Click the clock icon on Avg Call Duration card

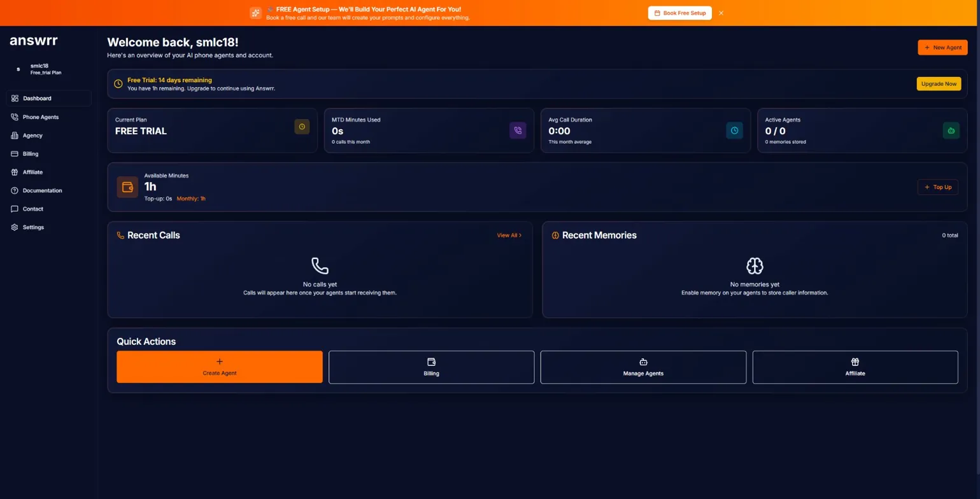[734, 130]
